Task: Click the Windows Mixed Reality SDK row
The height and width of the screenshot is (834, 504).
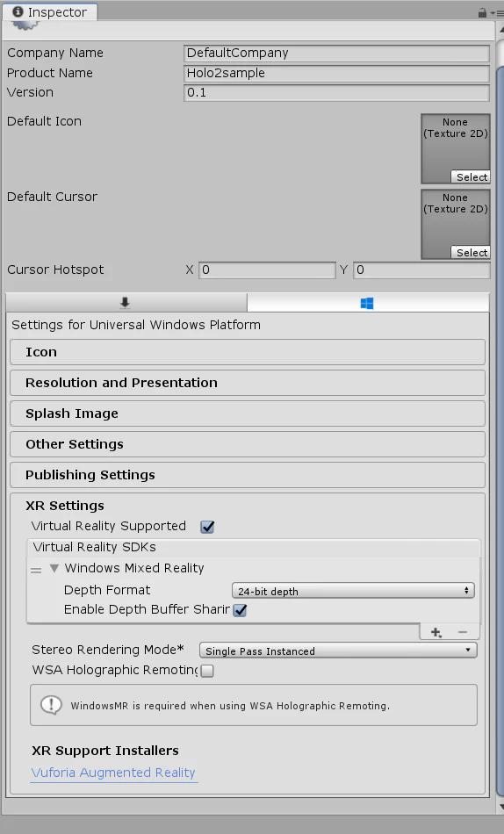Action: click(254, 568)
